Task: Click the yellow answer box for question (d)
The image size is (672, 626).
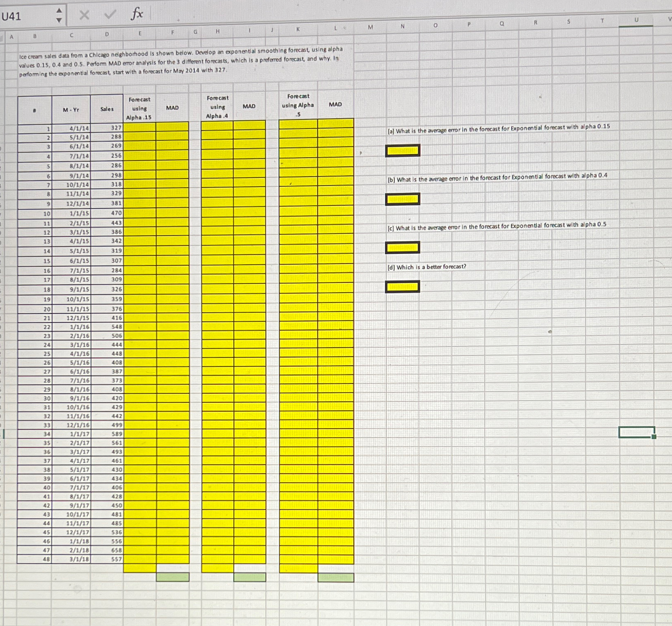Action: 403,286
